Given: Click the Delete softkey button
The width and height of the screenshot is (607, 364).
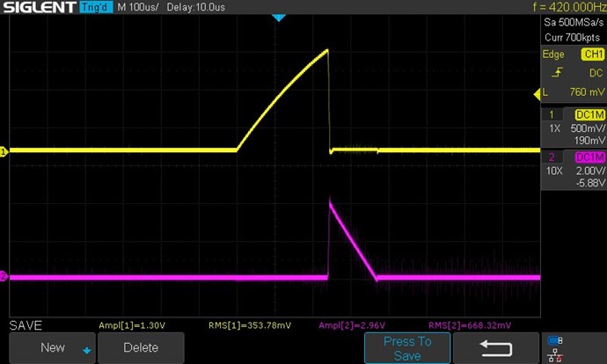Looking at the screenshot, I should 141,348.
